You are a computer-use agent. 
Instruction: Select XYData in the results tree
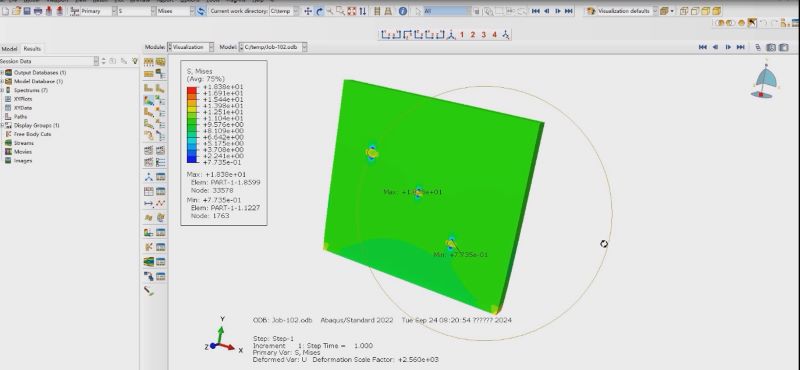pos(22,108)
